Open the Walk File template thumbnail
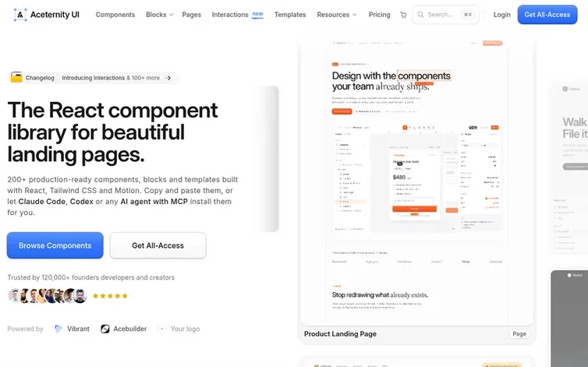This screenshot has height=367, width=588. point(569,168)
